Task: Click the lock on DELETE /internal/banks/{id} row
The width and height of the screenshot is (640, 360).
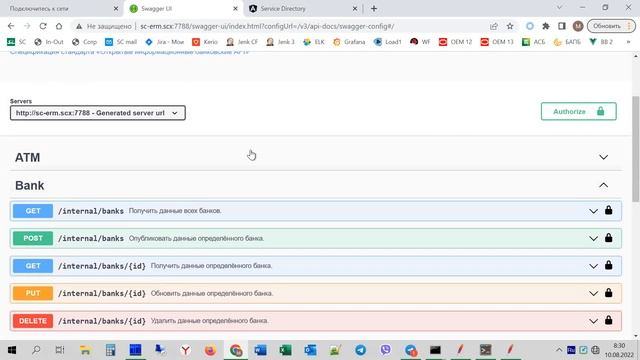Action: pyautogui.click(x=609, y=320)
